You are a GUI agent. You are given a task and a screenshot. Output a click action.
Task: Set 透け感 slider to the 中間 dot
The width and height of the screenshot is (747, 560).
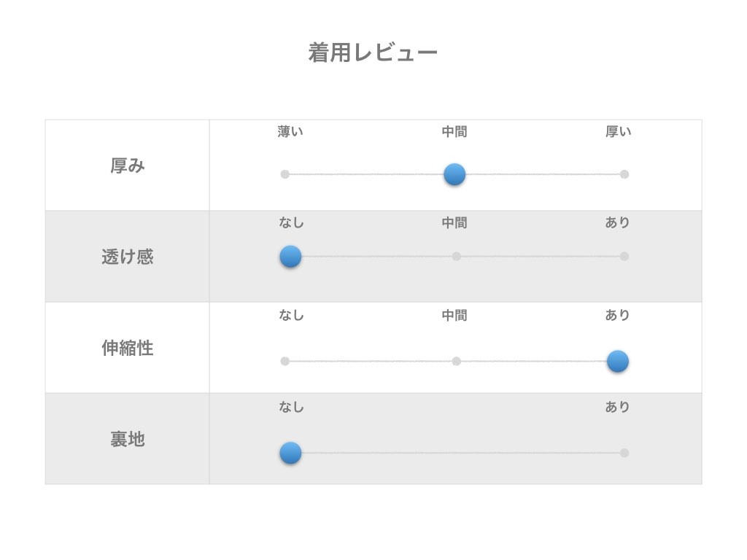pyautogui.click(x=457, y=257)
